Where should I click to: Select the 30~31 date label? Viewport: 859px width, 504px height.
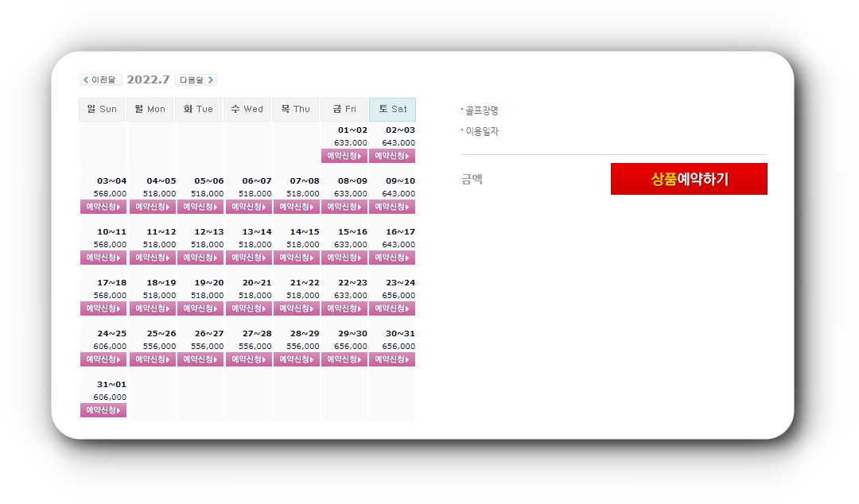[400, 334]
